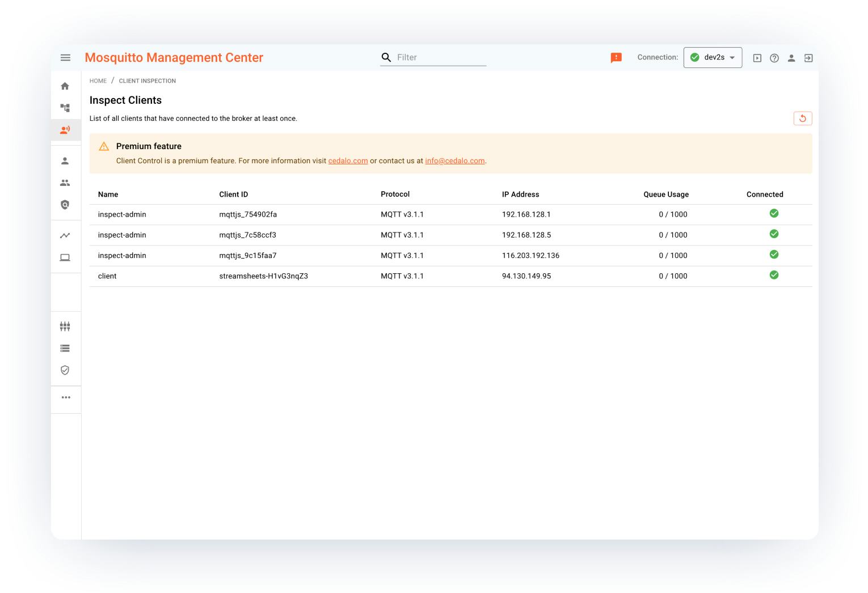Visit the cedalo.com link in the premium notice
The height and width of the screenshot is (593, 868).
click(348, 160)
